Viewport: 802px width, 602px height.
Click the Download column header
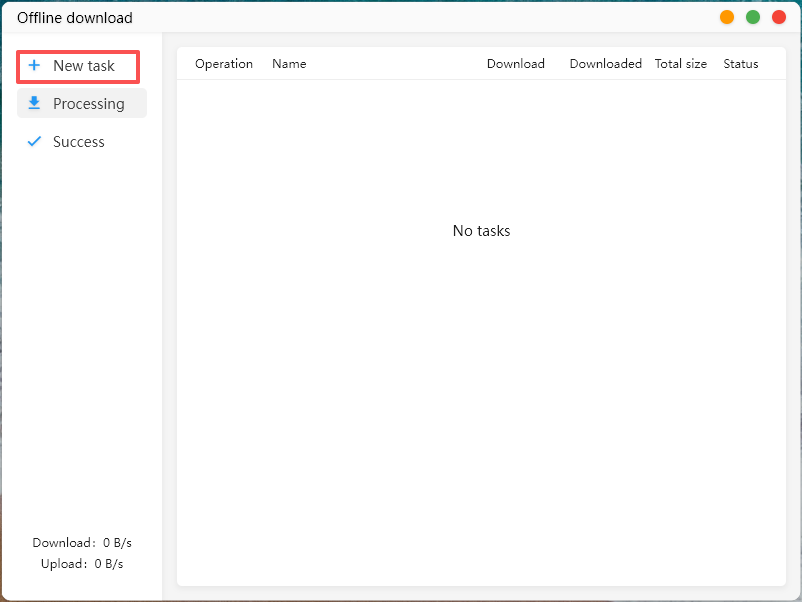[516, 64]
